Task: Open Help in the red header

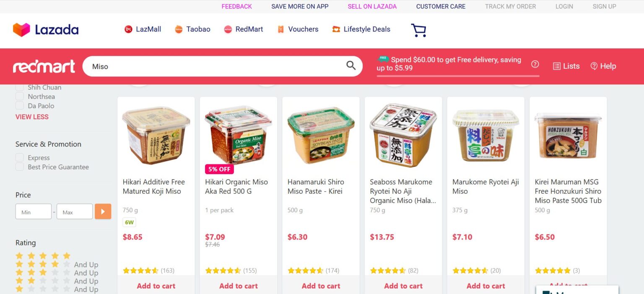Action: [x=603, y=66]
